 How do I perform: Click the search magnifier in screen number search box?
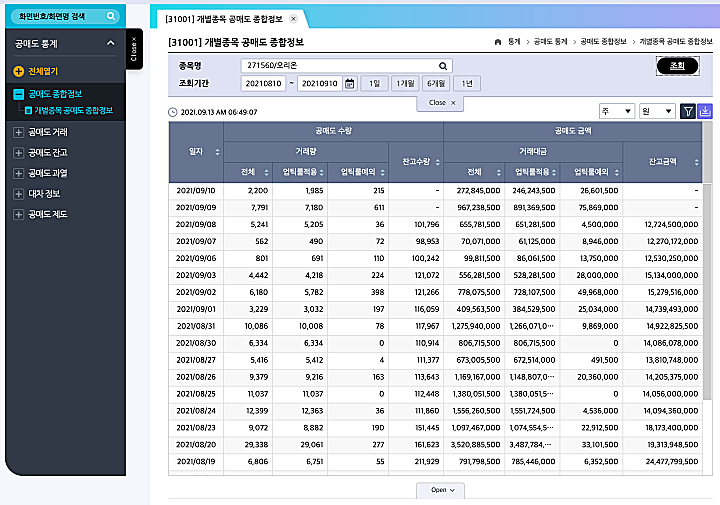coord(111,16)
